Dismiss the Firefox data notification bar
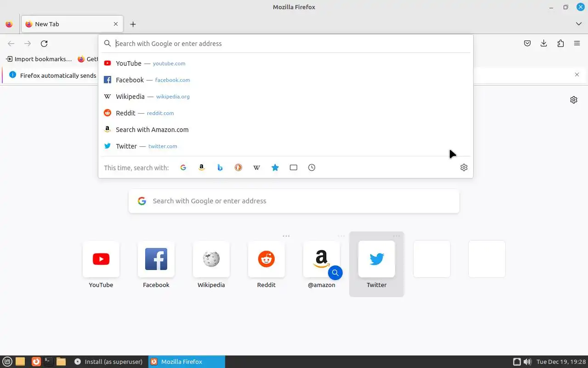588x368 pixels. tap(577, 75)
